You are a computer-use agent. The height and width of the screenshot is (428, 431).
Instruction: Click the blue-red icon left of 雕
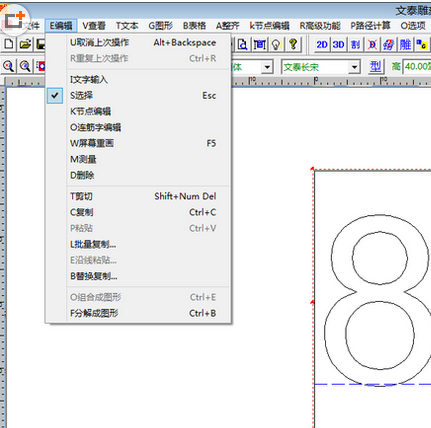pyautogui.click(x=388, y=44)
